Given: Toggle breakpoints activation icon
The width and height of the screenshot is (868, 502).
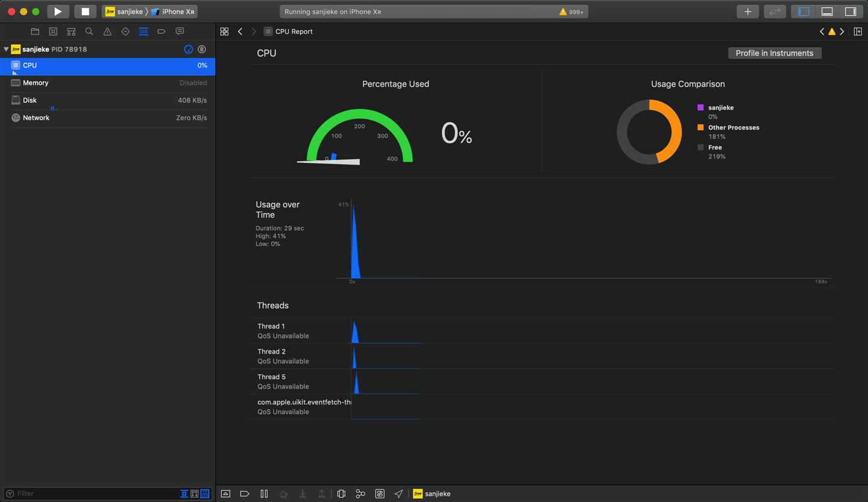Looking at the screenshot, I should click(245, 494).
